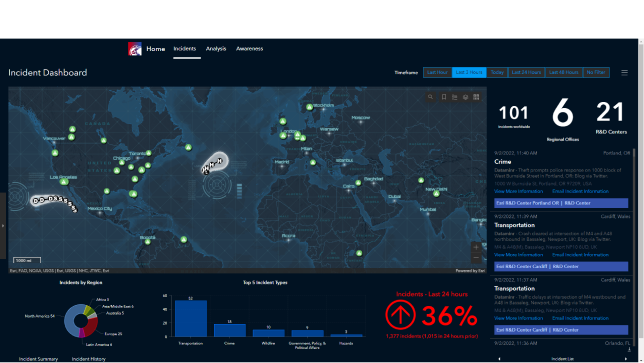Click the incident marker near New Delhi
The width and height of the screenshot is (644, 363).
[436, 193]
